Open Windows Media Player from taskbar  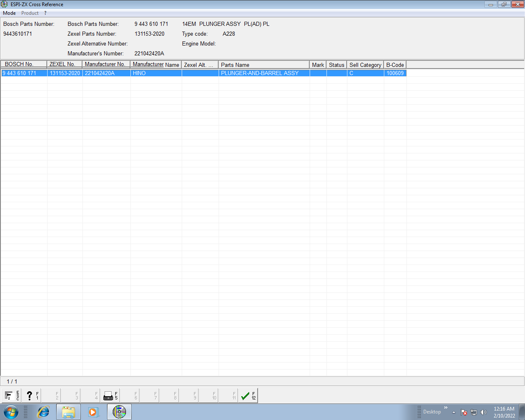94,412
